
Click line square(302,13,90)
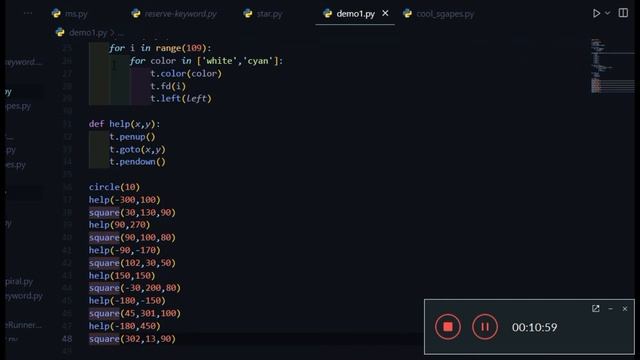point(132,339)
